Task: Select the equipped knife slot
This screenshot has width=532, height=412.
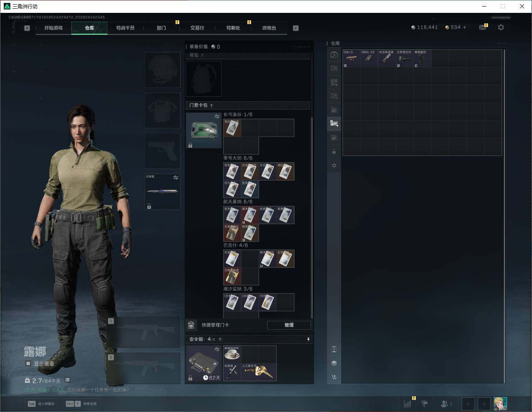Action: (162, 191)
